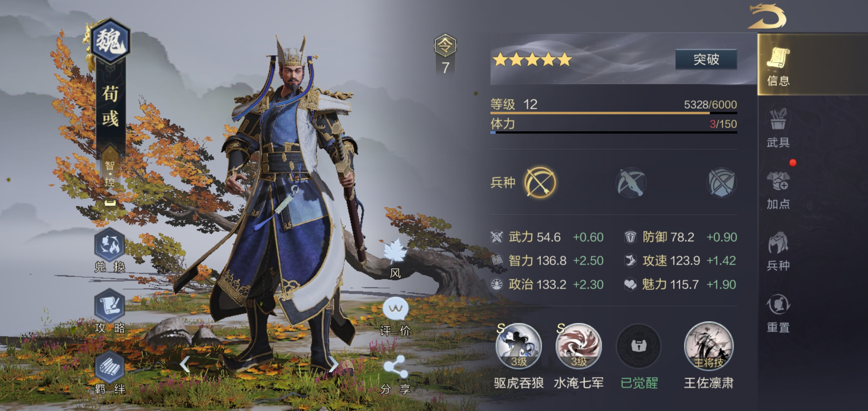Show the next general with right chevron
Image resolution: width=868 pixels, height=411 pixels.
[333, 364]
